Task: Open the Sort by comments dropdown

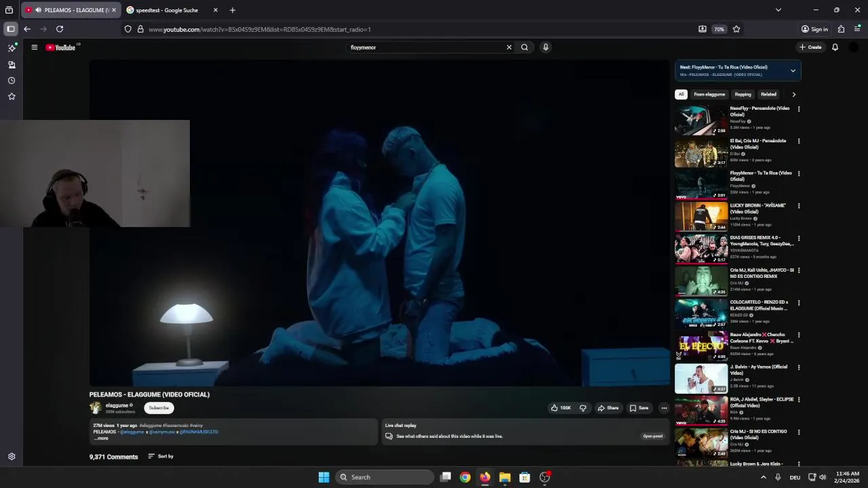Action: click(161, 456)
